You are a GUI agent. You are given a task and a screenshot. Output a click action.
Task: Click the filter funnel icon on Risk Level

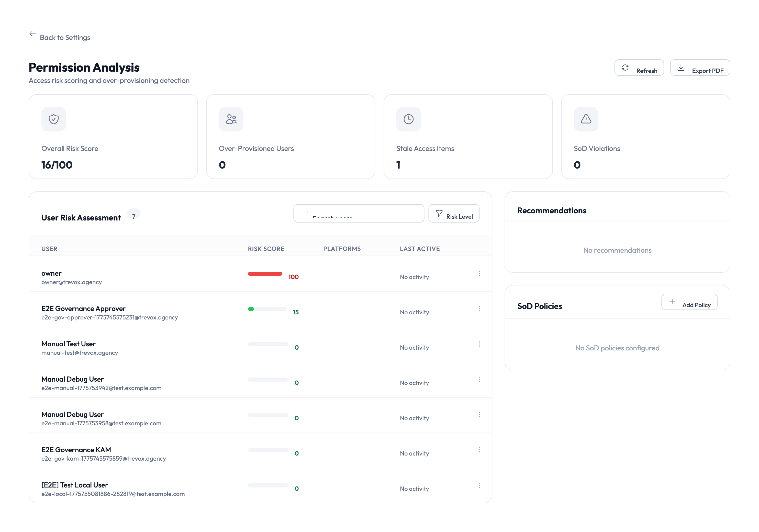(x=439, y=214)
